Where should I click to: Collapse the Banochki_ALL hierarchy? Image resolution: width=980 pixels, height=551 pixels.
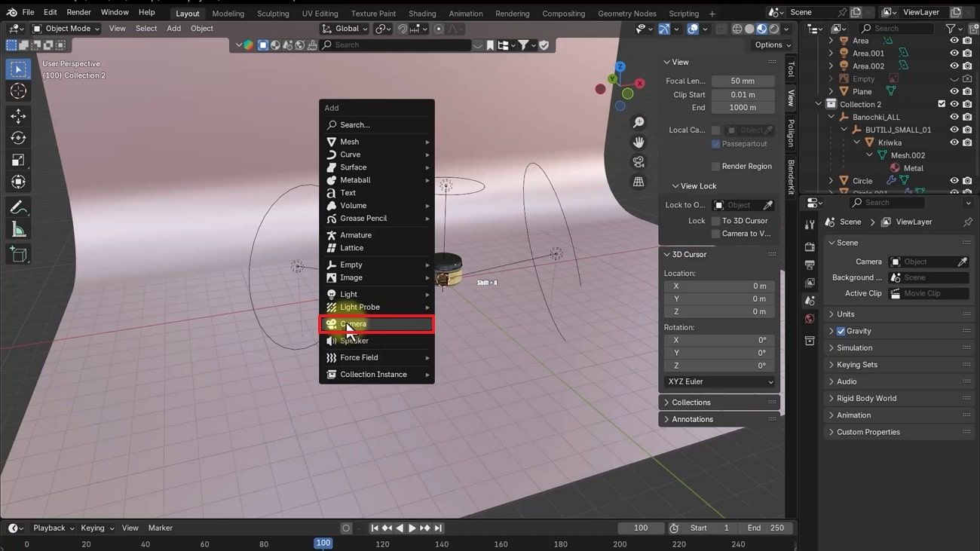(831, 116)
